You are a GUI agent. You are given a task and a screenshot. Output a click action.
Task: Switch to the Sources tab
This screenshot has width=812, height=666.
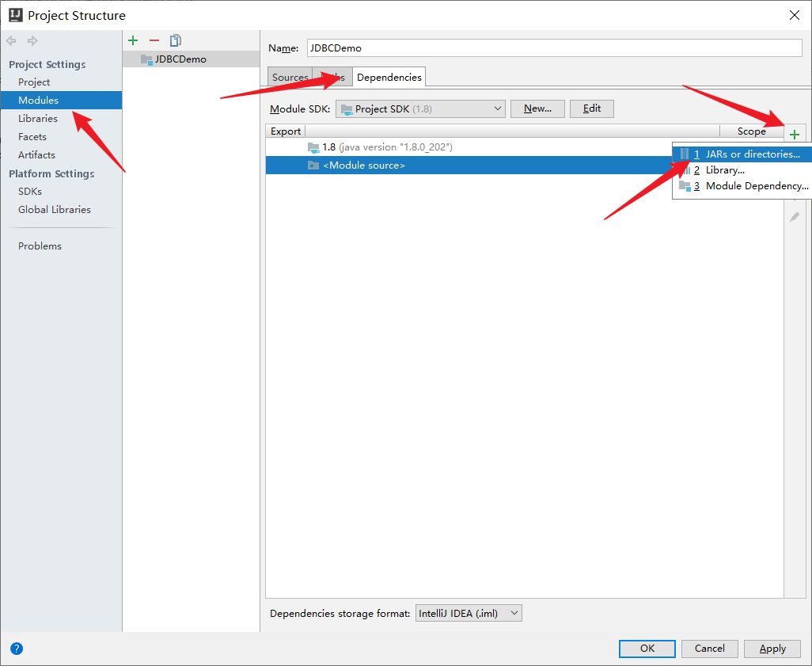(290, 77)
